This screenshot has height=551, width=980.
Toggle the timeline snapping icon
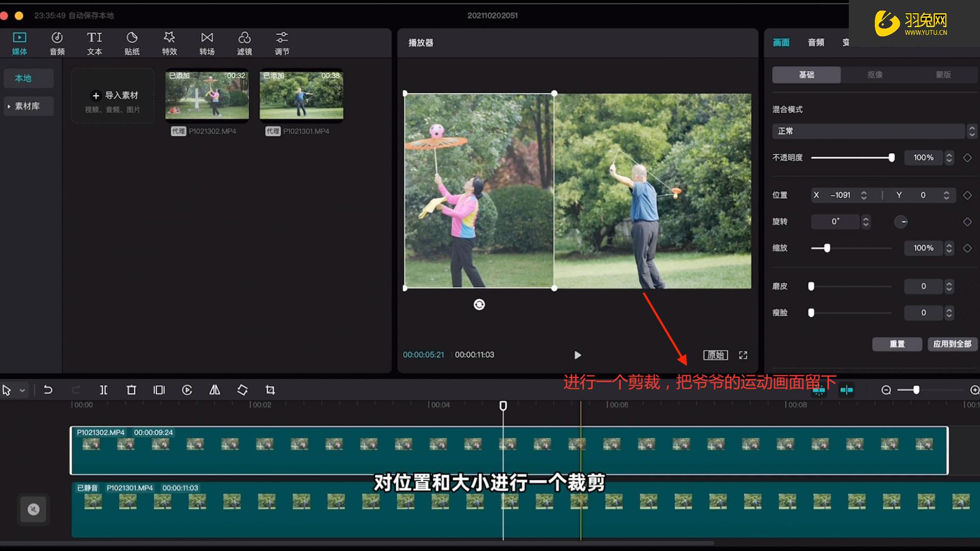846,390
